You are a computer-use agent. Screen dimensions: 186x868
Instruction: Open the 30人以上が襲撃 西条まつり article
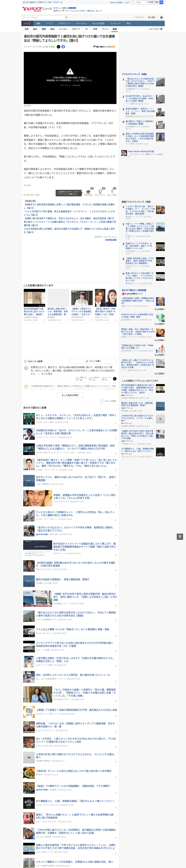click(73, 629)
